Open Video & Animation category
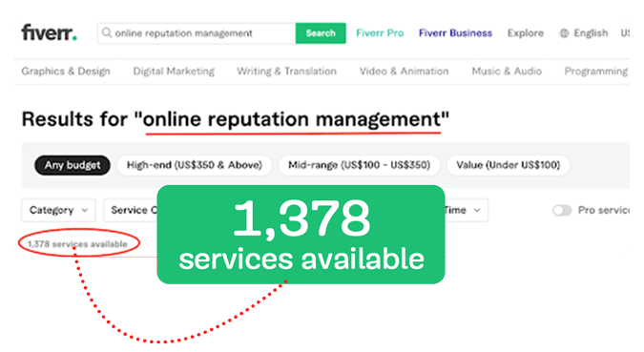The image size is (644, 352). point(405,71)
